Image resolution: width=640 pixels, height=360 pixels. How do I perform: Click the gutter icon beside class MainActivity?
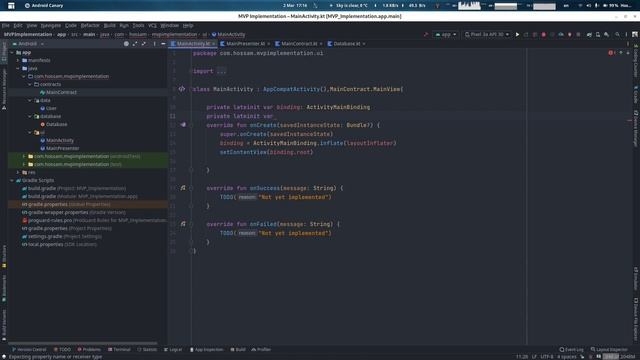pos(182,89)
